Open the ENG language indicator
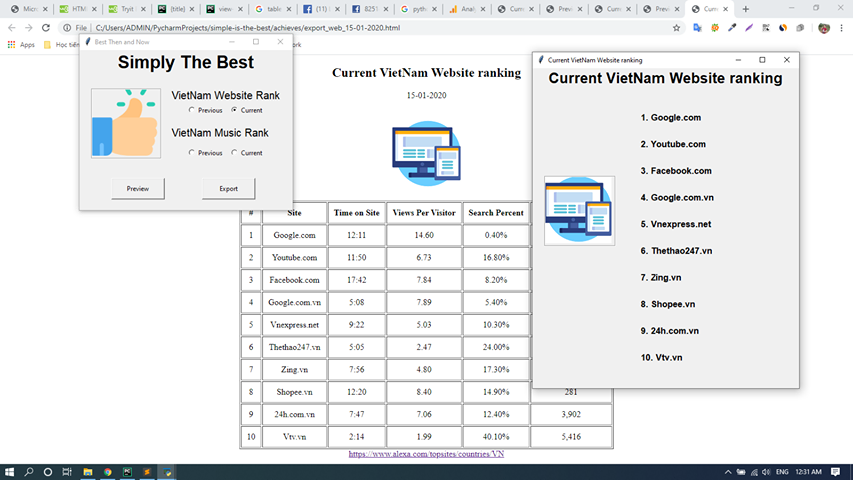This screenshot has height=480, width=853. 782,472
